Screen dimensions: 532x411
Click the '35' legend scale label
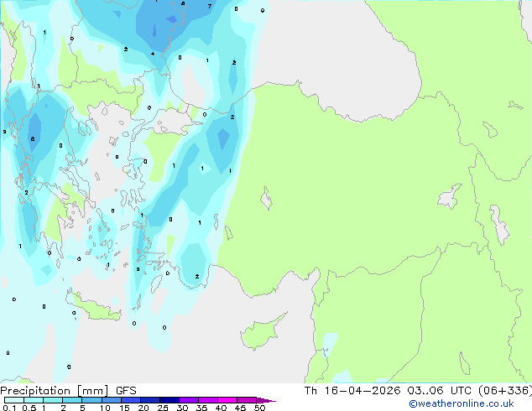[x=201, y=408]
